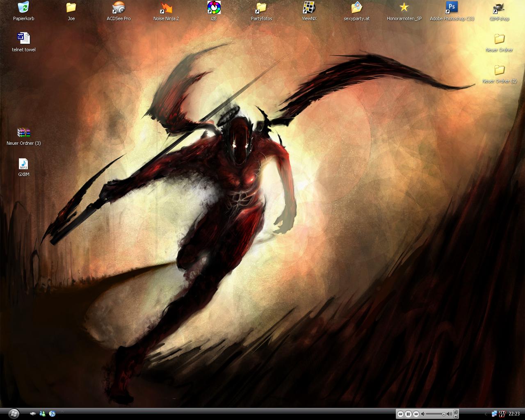The width and height of the screenshot is (525, 420).
Task: Expand hidden system tray icons
Action: (486, 414)
